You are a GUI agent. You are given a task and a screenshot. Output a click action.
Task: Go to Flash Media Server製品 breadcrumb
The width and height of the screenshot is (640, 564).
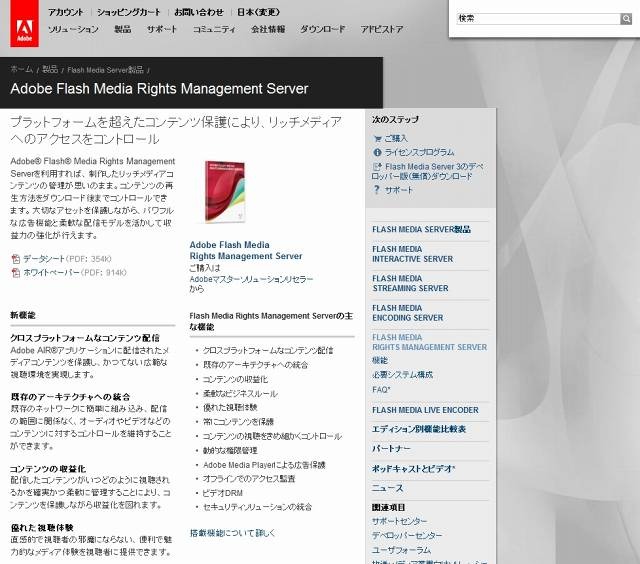(105, 70)
